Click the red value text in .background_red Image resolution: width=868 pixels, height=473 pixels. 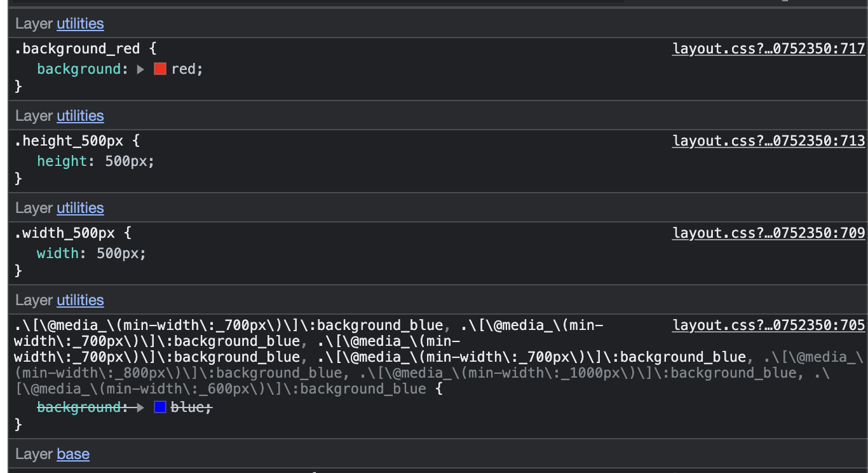(x=187, y=69)
